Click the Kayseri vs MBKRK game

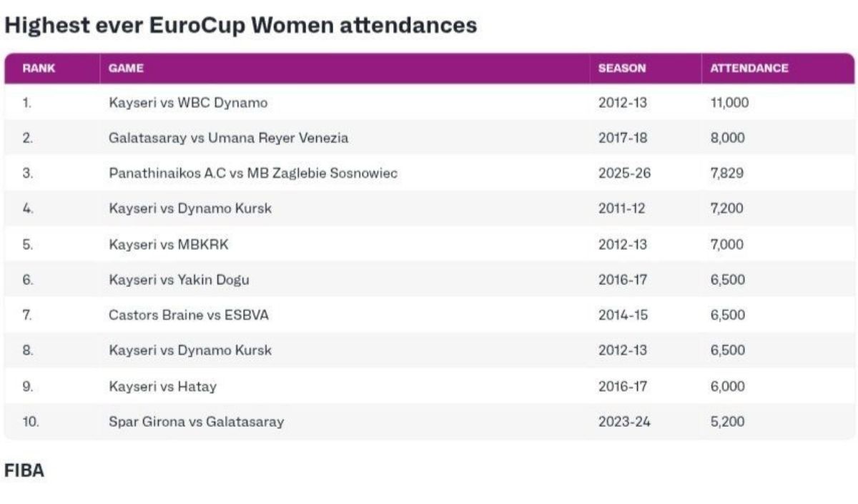[169, 244]
